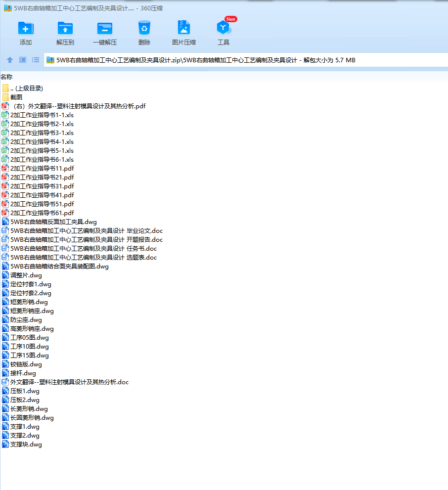The image size is (448, 490).
Task: Select 工序15图.dwg
Action: (x=25, y=356)
